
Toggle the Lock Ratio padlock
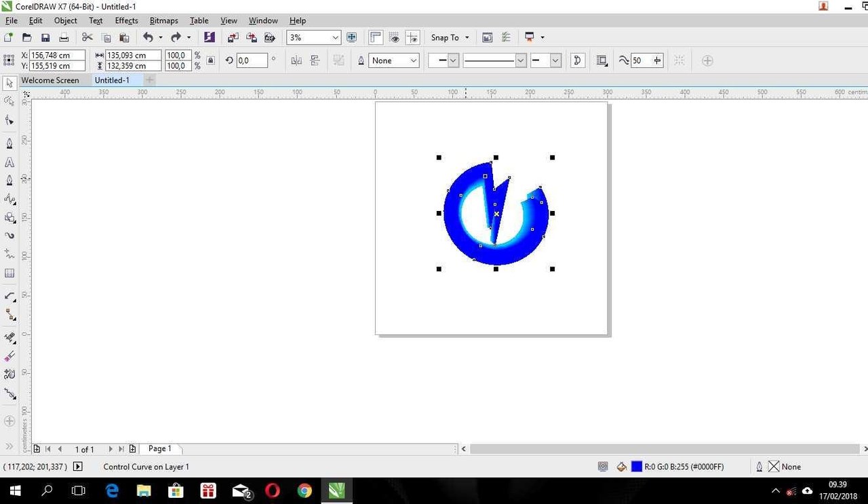[210, 60]
